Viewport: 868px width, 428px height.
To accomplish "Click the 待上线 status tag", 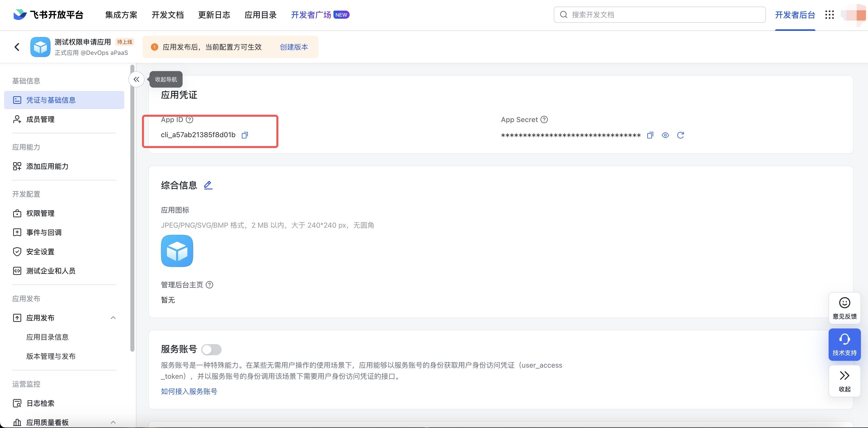I will [x=125, y=42].
